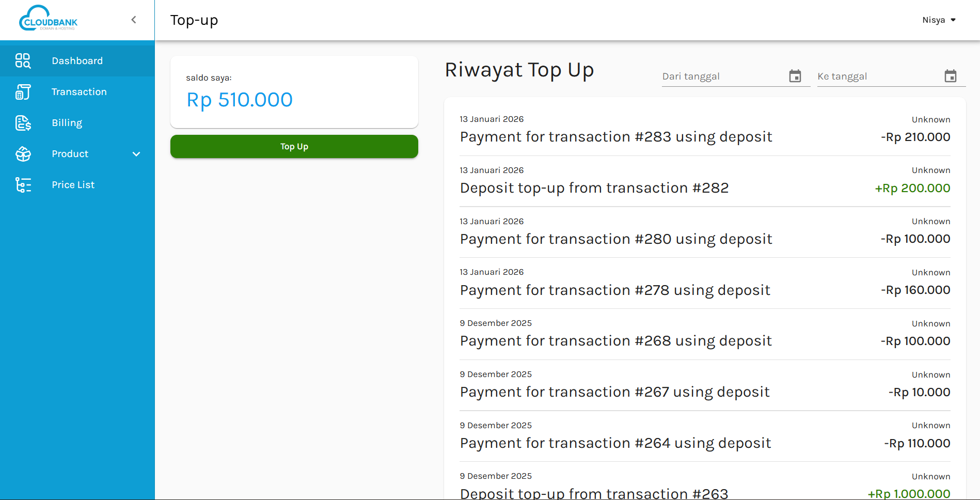
Task: Select the Deposit top-up transaction #282 entry
Action: click(594, 188)
